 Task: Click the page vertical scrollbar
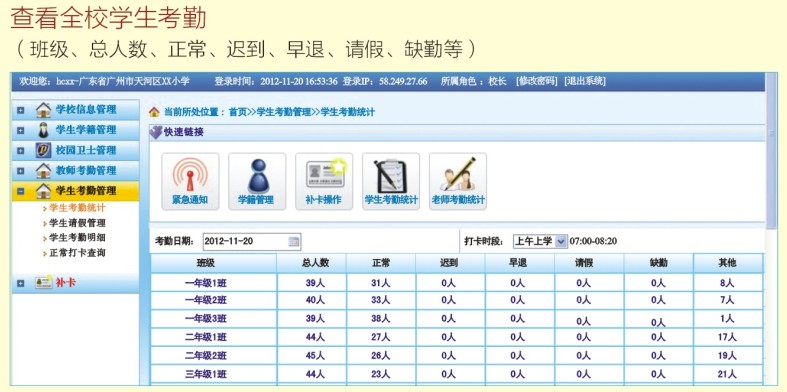point(771,151)
